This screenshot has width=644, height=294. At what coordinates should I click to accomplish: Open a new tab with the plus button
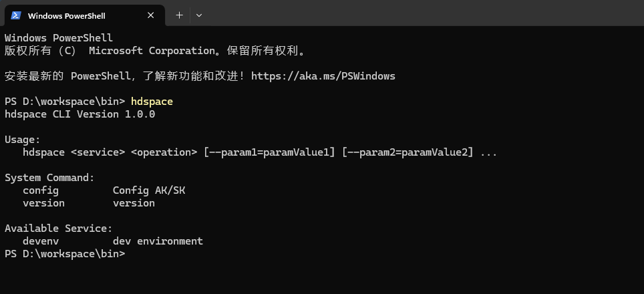(179, 15)
